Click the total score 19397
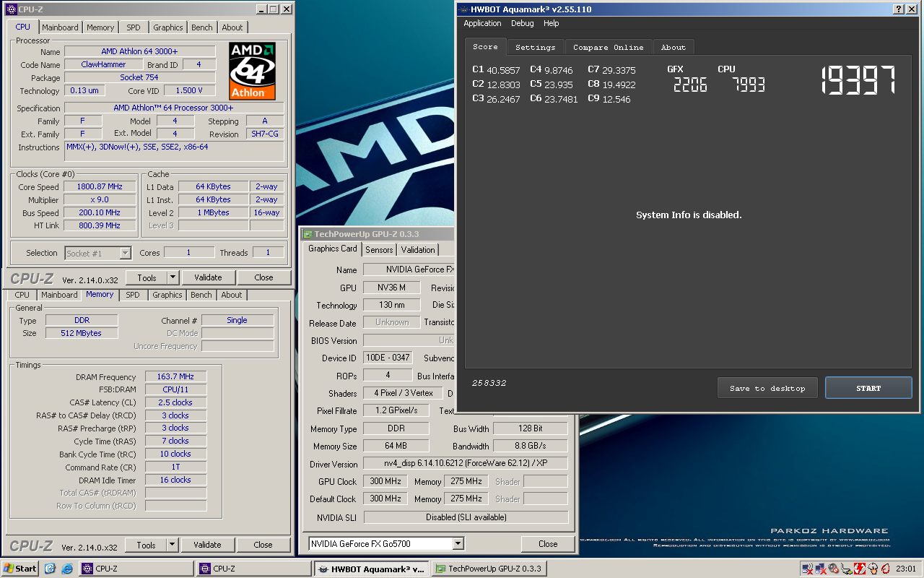The image size is (924, 578). [x=858, y=80]
